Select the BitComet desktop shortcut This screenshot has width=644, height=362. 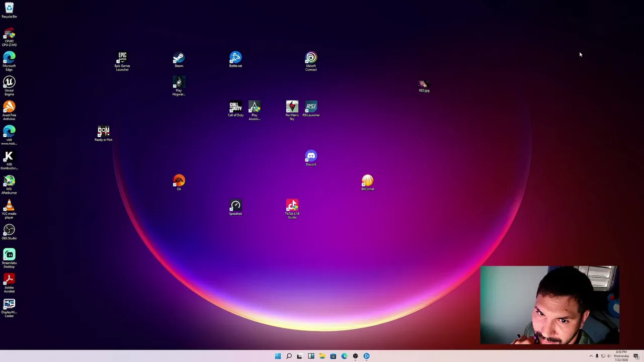(368, 183)
